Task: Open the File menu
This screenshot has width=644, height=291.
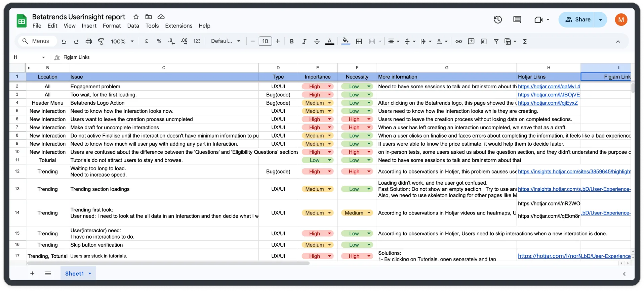Action: tap(37, 26)
